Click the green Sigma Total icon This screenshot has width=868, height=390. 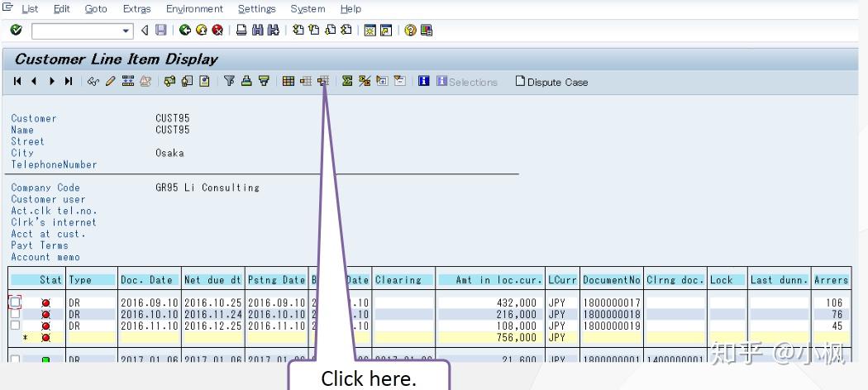(347, 81)
